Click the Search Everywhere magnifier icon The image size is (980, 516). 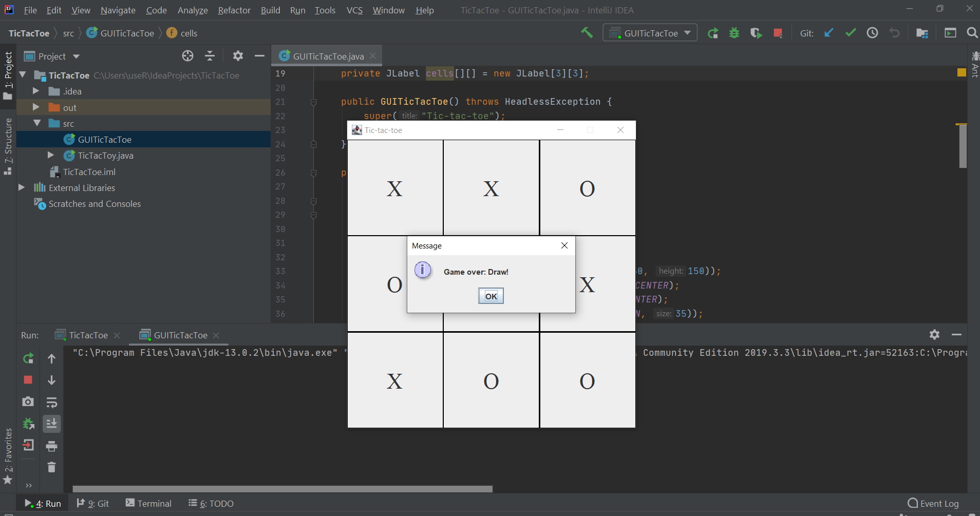[x=972, y=33]
